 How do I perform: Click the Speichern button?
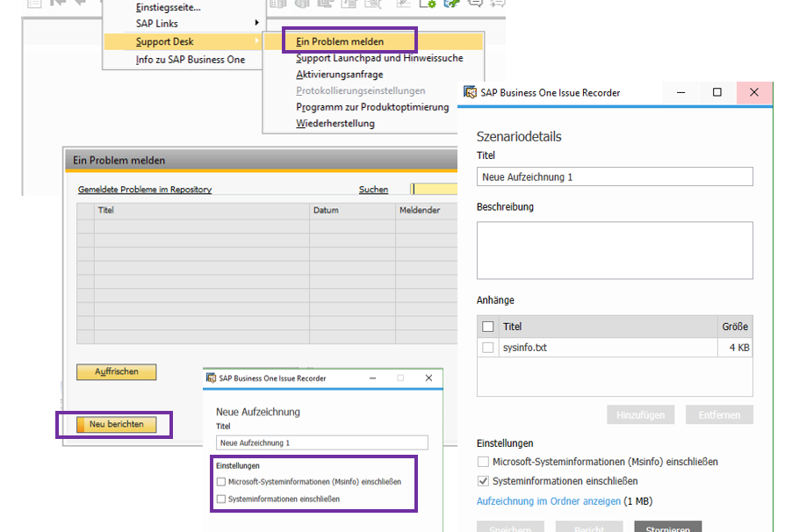[x=511, y=527]
